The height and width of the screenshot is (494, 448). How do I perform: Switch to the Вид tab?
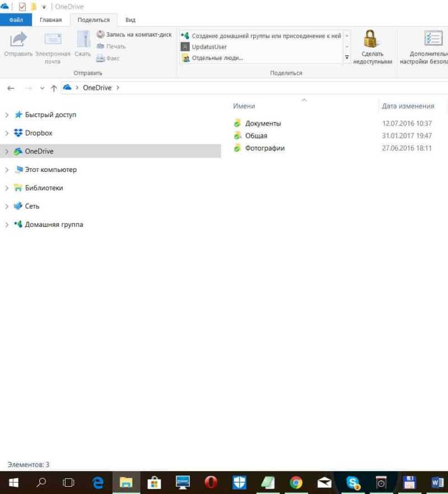pyautogui.click(x=130, y=20)
